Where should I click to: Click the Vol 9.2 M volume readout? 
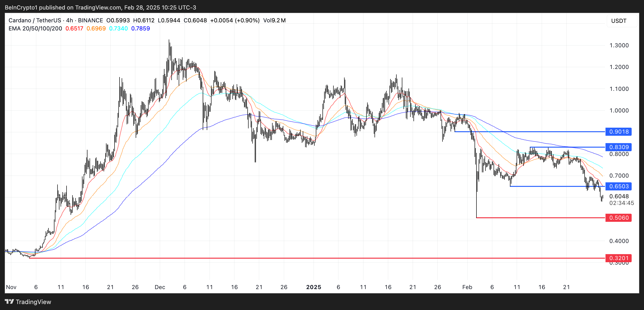coord(274,20)
